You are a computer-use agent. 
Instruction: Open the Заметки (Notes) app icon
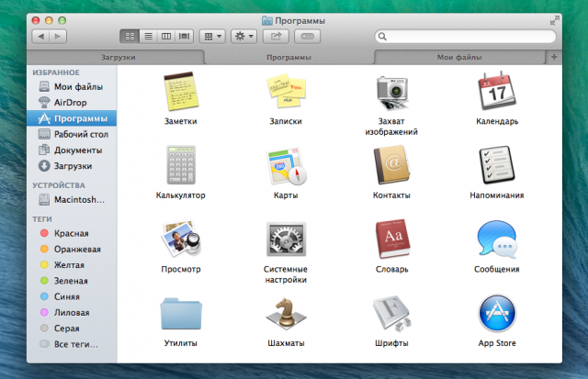pyautogui.click(x=180, y=94)
